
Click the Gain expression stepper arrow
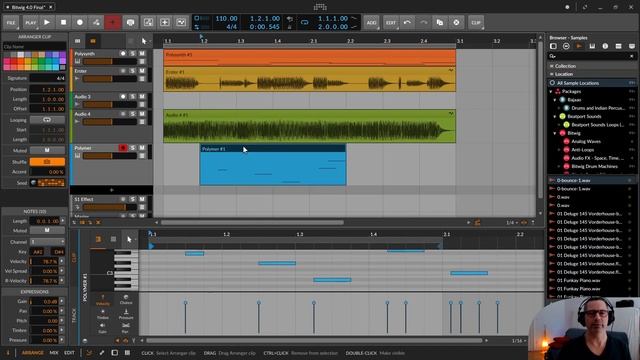pyautogui.click(x=62, y=302)
